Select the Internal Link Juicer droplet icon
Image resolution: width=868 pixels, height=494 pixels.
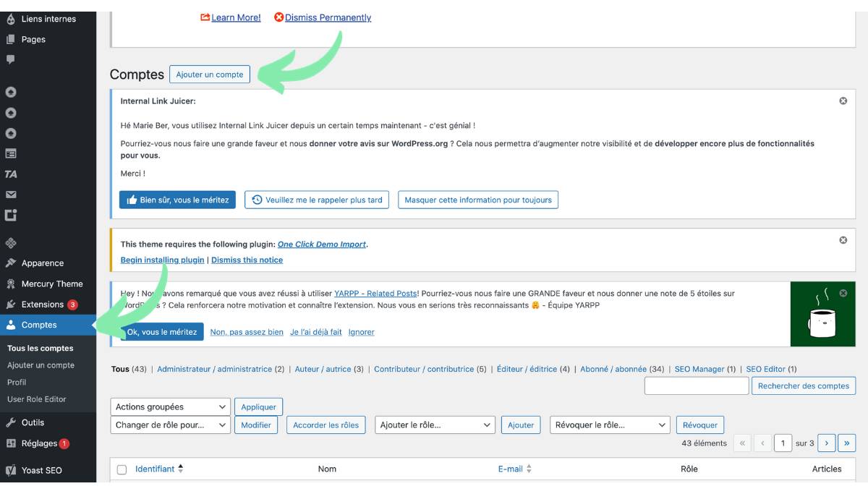coord(10,19)
